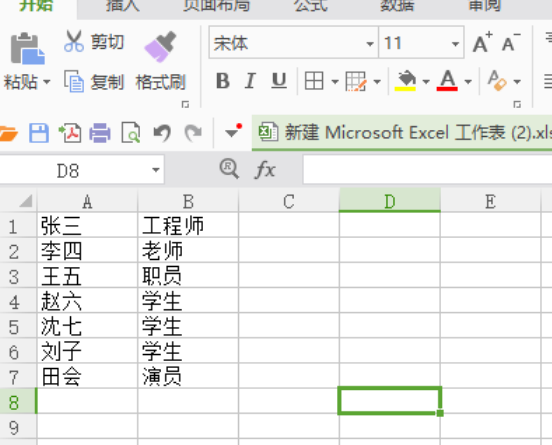Open font group dialog launcher
Viewport: 552px width, 445px height.
(517, 104)
